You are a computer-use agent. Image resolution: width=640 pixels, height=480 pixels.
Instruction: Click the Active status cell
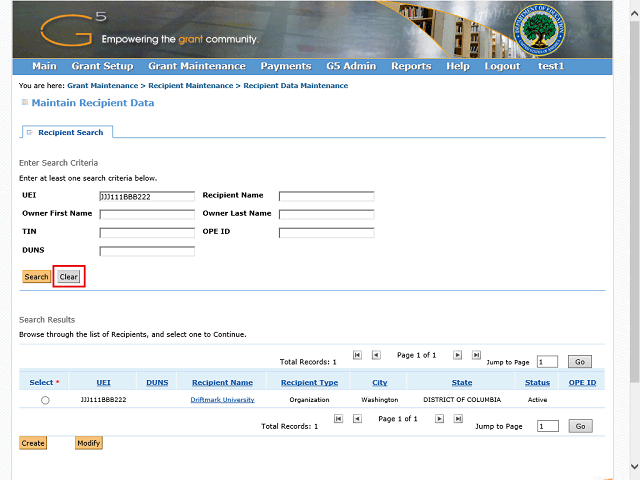pos(537,400)
